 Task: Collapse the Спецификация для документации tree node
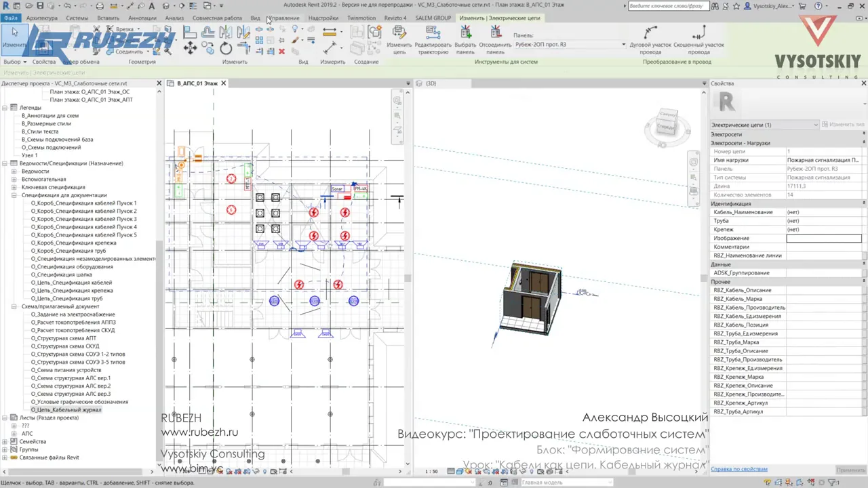click(14, 195)
